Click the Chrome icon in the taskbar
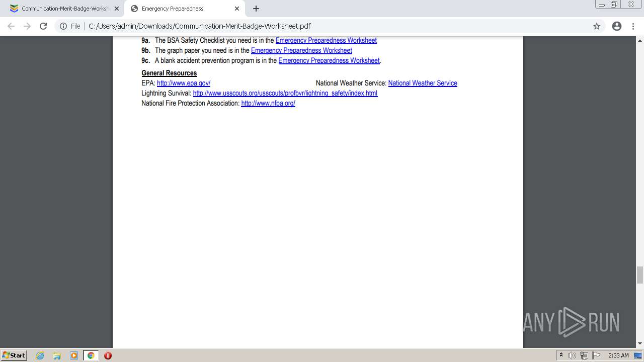644x362 pixels. pyautogui.click(x=91, y=355)
